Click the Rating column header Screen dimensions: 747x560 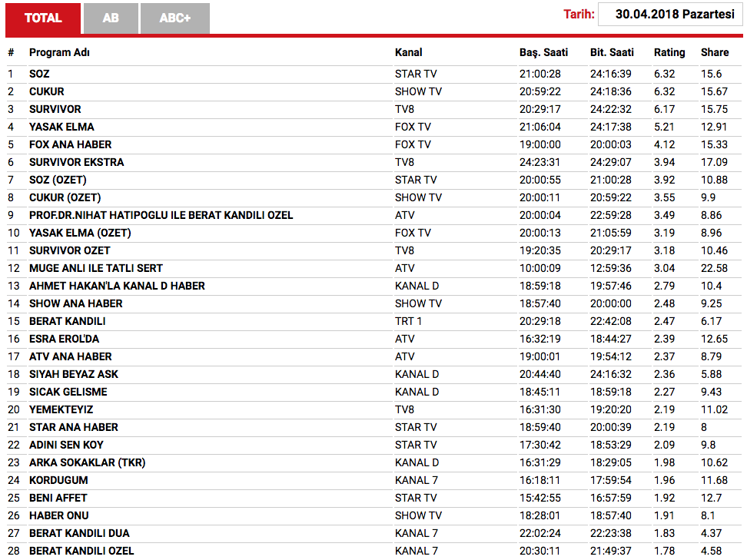pos(669,52)
